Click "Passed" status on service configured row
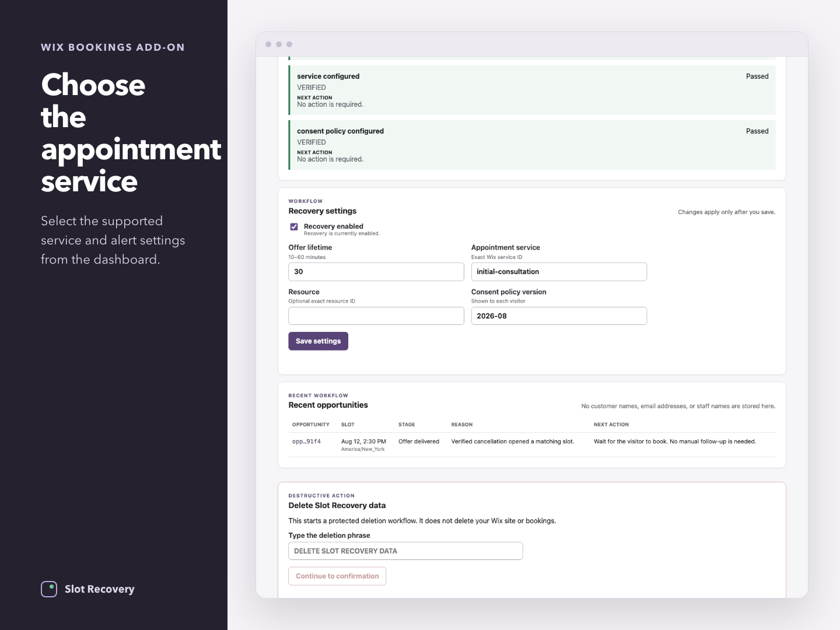840x630 pixels. click(757, 76)
